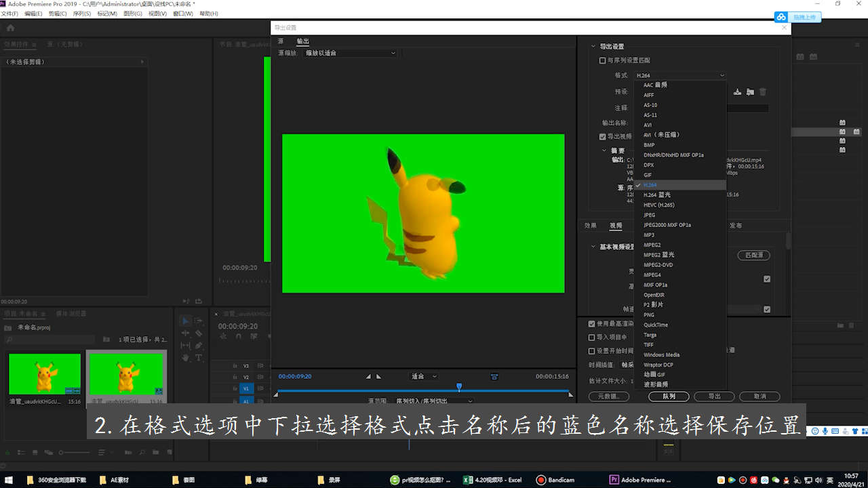
Task: Select the Hand tool
Action: pyautogui.click(x=186, y=357)
